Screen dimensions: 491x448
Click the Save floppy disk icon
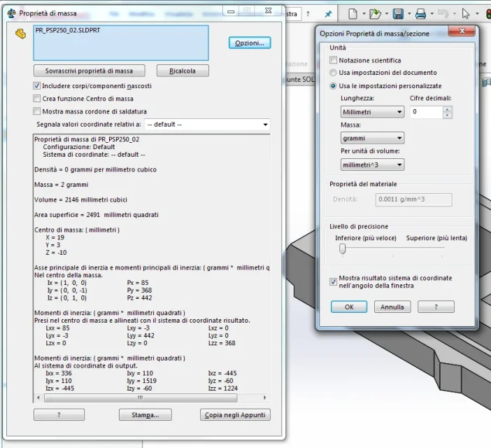(398, 14)
